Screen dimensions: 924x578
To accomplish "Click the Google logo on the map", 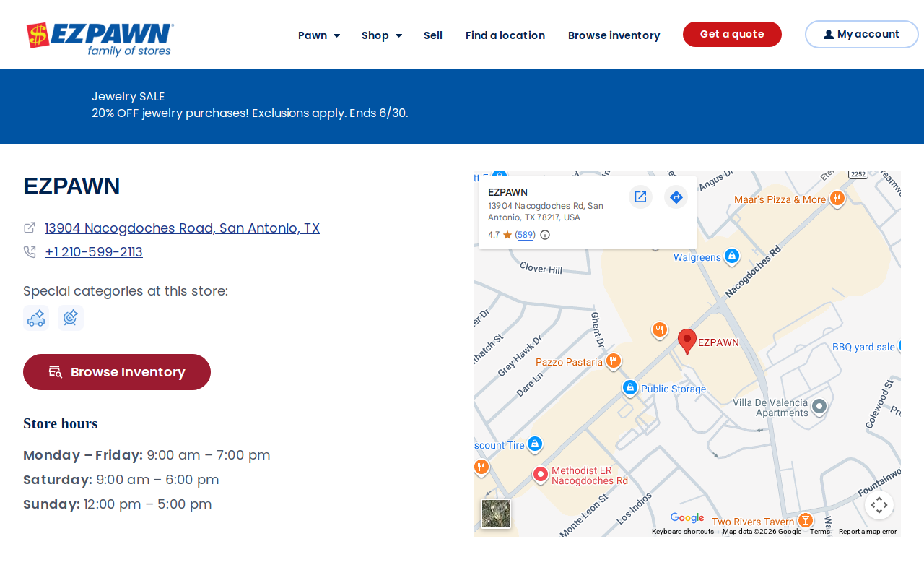I will click(x=687, y=517).
